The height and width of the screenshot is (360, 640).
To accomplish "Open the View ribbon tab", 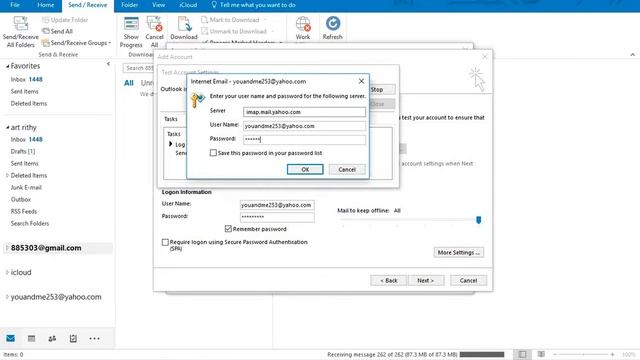I will click(x=158, y=5).
